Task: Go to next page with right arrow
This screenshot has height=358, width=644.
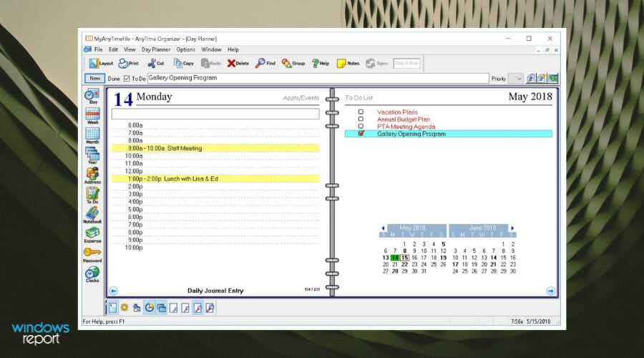Action: (x=551, y=291)
